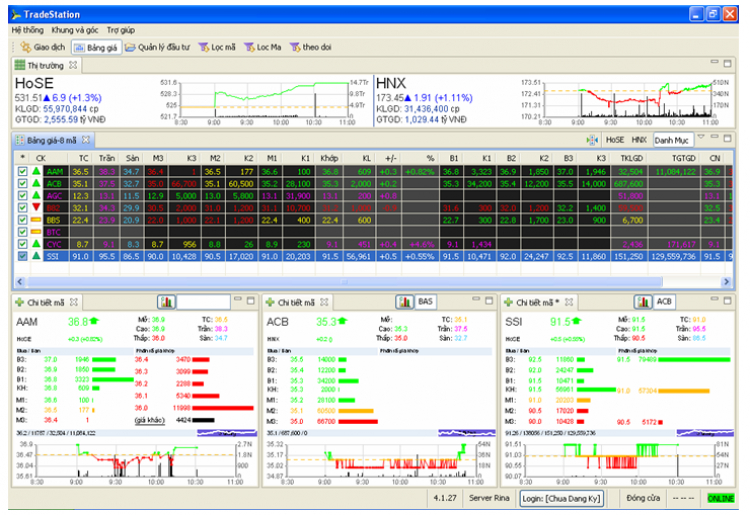Image resolution: width=750 pixels, height=515 pixels.
Task: Uncheck BBS row checkbox
Action: [22, 219]
